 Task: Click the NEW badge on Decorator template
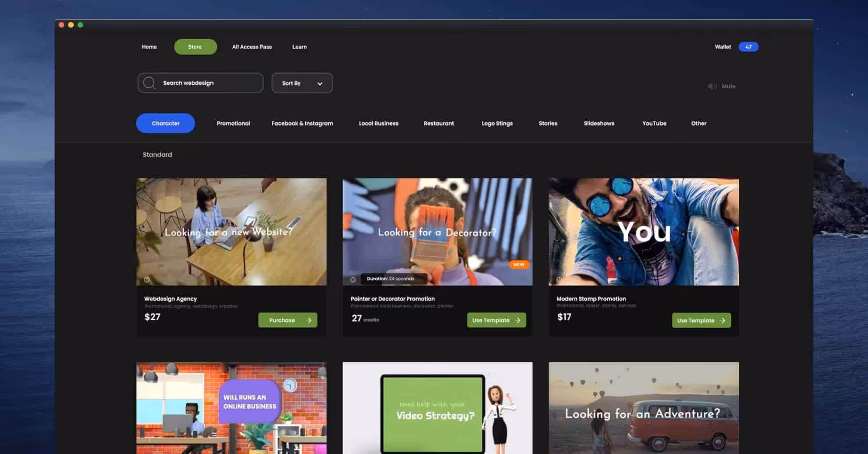(519, 265)
